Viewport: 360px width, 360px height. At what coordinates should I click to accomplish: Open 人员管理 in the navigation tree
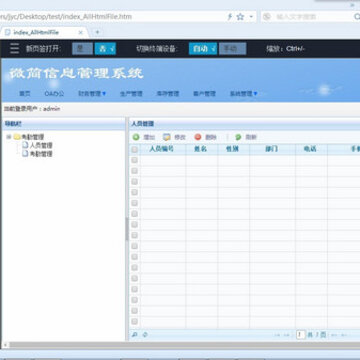point(41,145)
